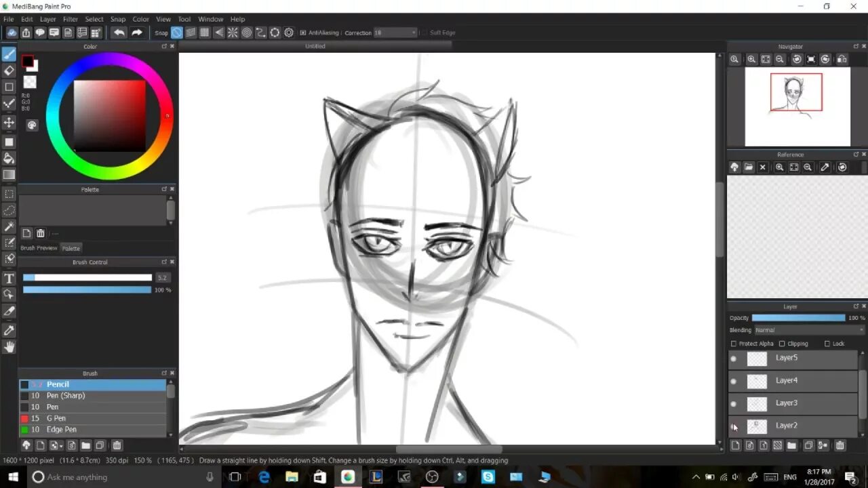Image resolution: width=868 pixels, height=488 pixels.
Task: Toggle visibility of Layer2
Action: pyautogui.click(x=734, y=426)
